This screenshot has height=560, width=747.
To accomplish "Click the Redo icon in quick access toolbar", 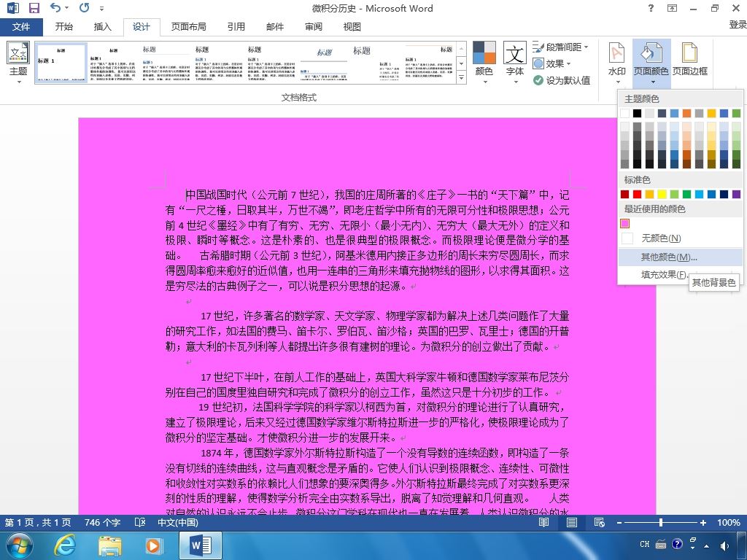I will click(x=85, y=7).
